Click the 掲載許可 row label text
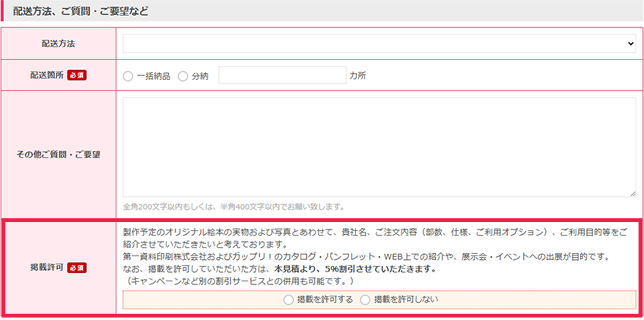This screenshot has height=320, width=644. click(47, 267)
